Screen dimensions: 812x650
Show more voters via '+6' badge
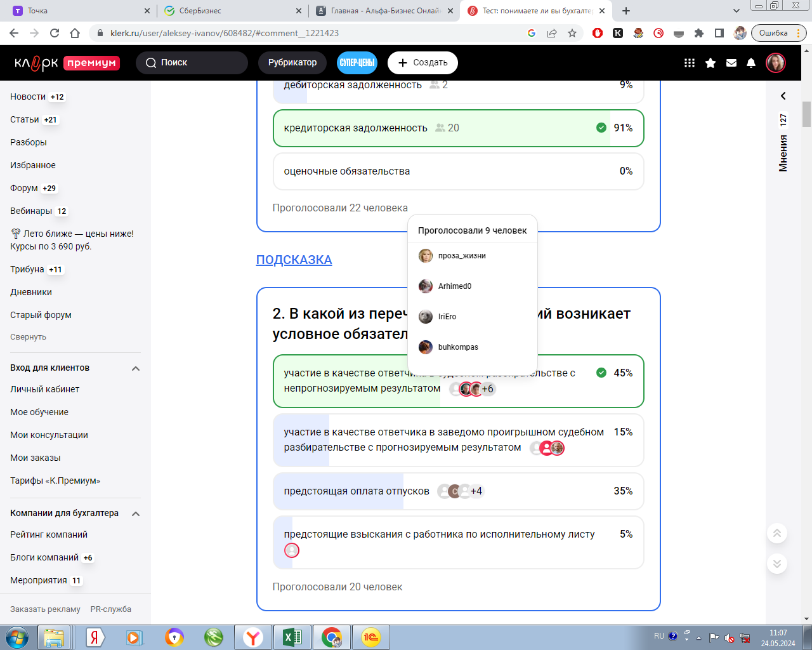pos(487,389)
